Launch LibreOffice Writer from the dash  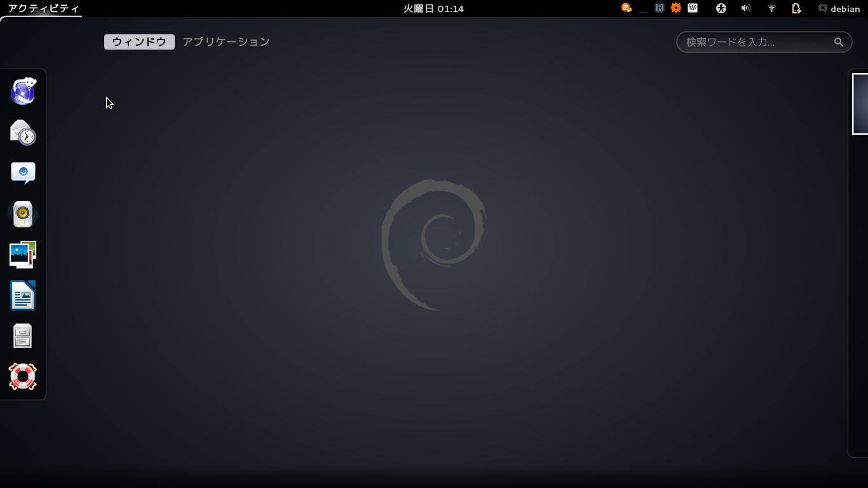(23, 295)
